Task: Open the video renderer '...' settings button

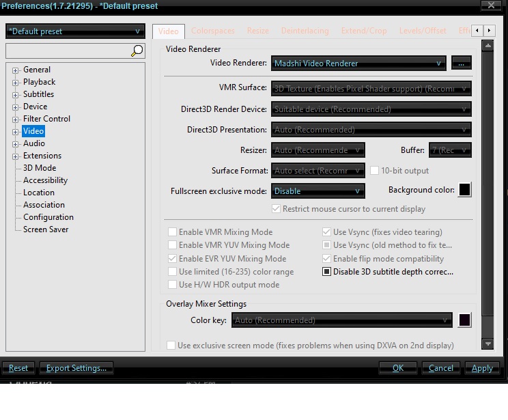Action: 461,64
